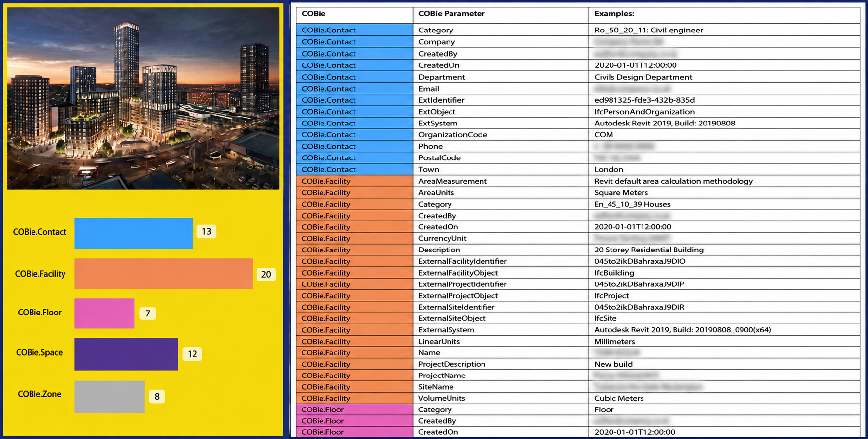Select the ExtSystem parameter cell

coord(501,123)
